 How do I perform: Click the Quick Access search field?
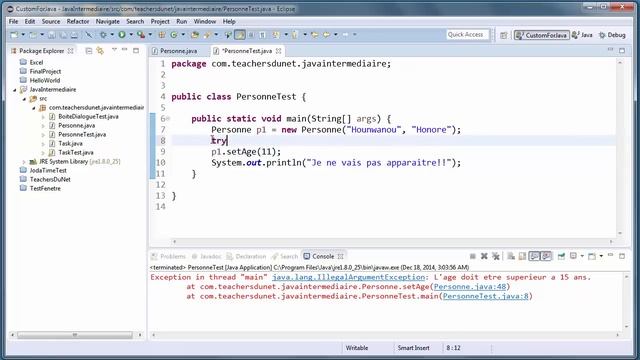click(x=467, y=35)
